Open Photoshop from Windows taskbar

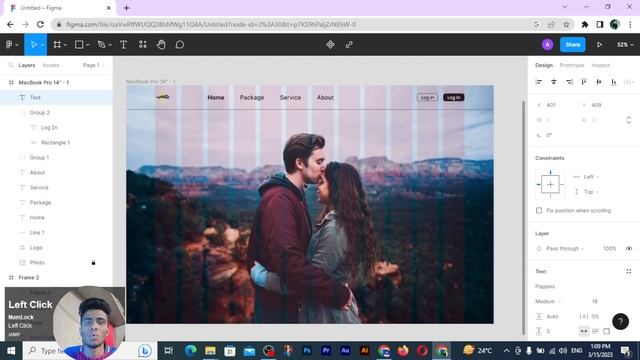click(x=307, y=351)
